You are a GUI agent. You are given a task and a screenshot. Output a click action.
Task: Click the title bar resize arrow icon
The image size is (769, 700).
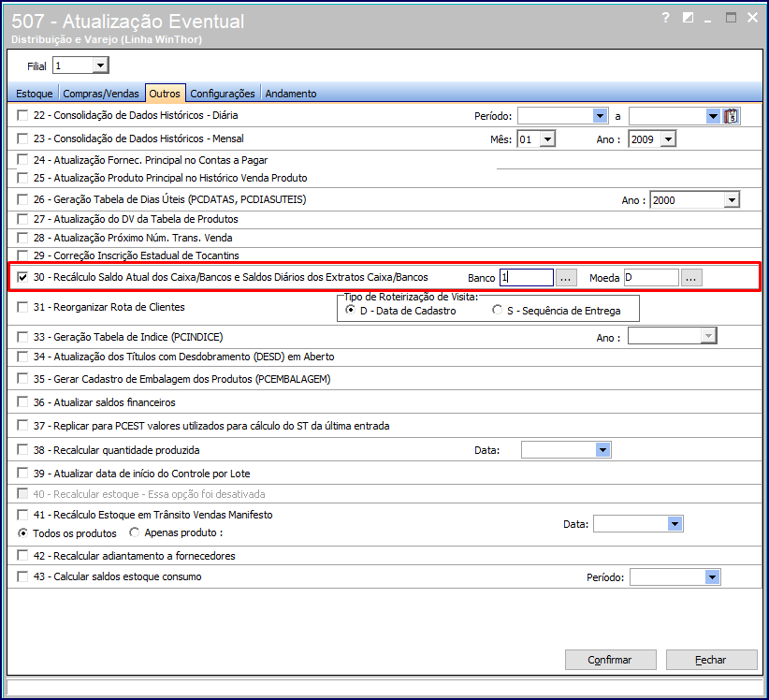click(689, 18)
